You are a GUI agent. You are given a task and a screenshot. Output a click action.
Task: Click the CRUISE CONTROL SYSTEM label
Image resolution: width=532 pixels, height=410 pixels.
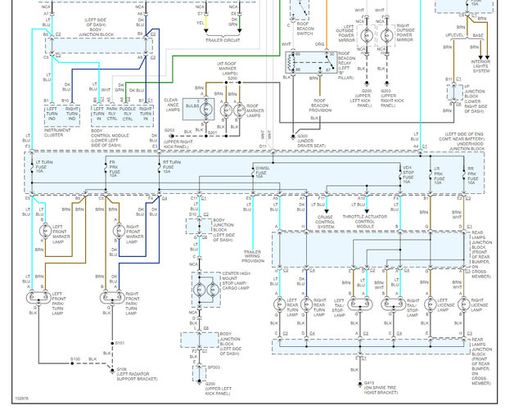[325, 222]
